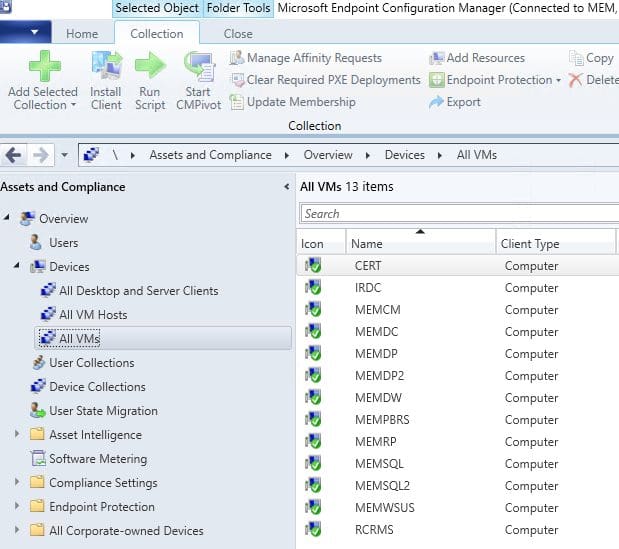The image size is (619, 549).
Task: Click the Selected Object contextual tab
Action: point(157,8)
